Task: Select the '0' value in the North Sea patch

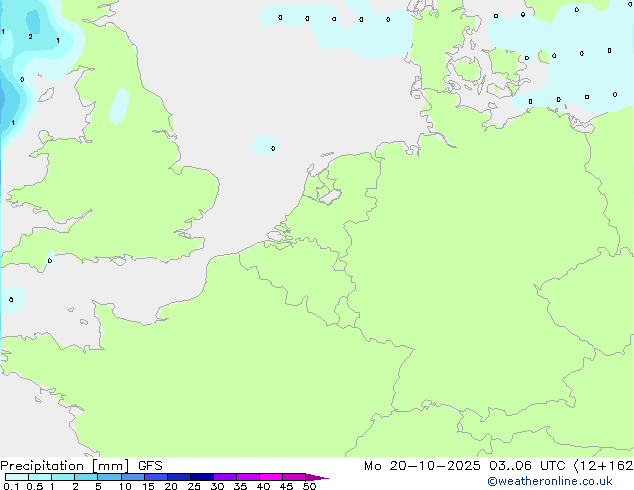Action: tap(273, 148)
